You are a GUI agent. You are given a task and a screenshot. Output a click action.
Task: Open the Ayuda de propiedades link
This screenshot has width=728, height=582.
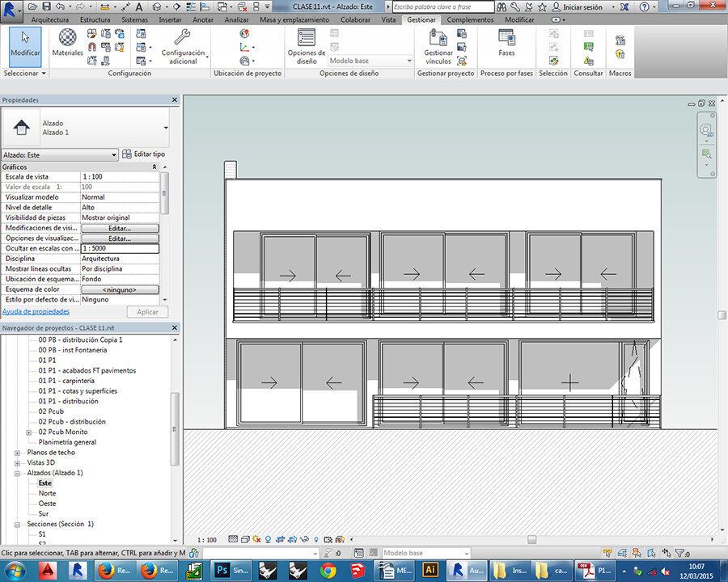pos(36,311)
